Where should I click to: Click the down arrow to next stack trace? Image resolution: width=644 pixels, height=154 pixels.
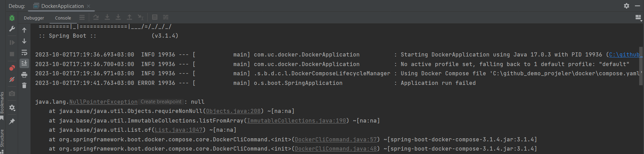pos(24,41)
